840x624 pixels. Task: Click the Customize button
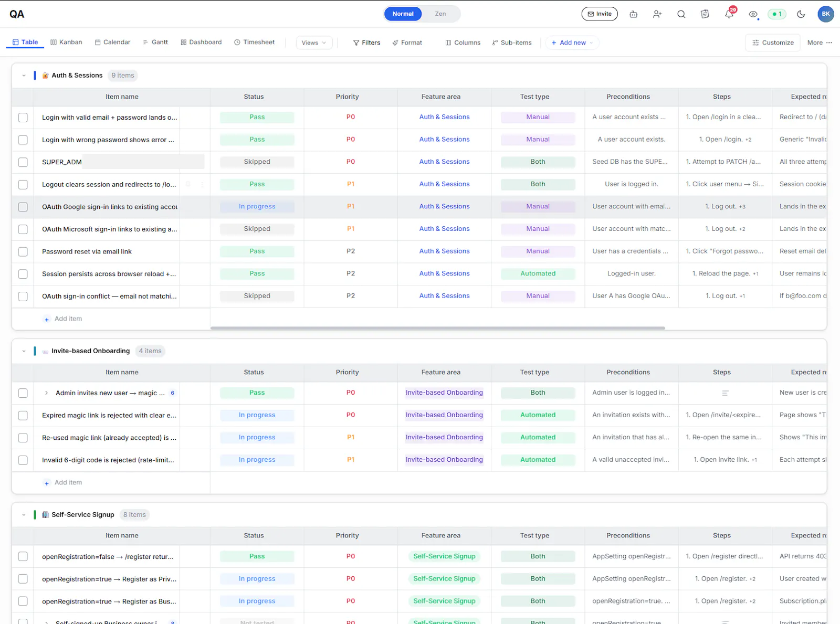point(773,43)
